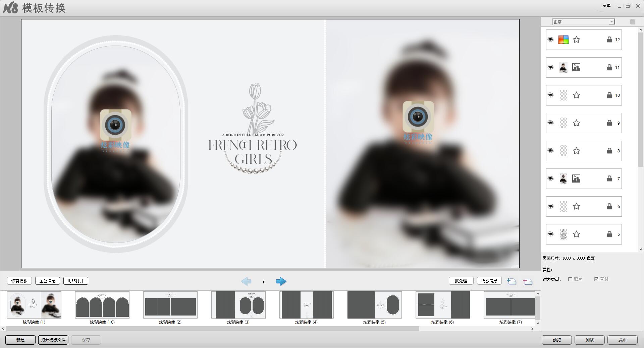644x348 pixels.
Task: Click the lock icon on layer 12
Action: [x=609, y=40]
